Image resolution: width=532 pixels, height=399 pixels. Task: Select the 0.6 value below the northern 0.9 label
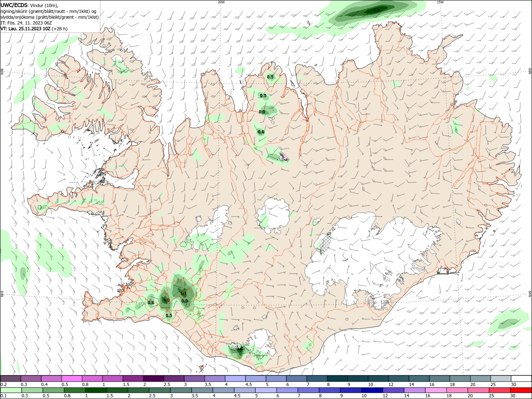[x=261, y=132]
